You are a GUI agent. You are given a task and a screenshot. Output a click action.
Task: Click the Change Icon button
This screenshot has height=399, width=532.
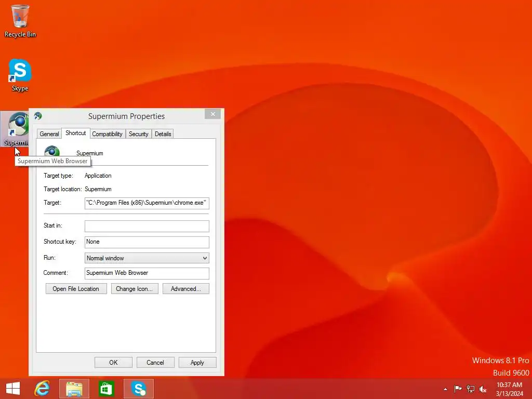tap(135, 289)
